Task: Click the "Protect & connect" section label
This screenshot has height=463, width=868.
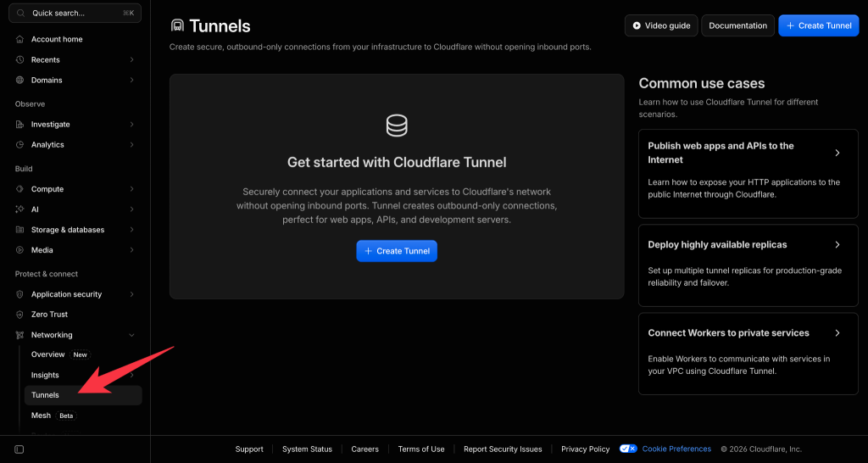Action: 47,274
